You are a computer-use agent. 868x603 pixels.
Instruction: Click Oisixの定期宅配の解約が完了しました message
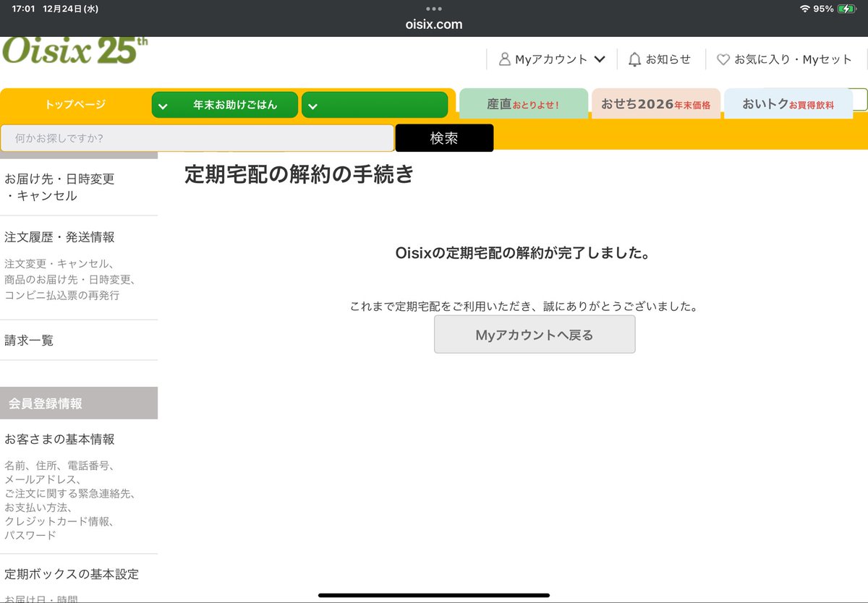click(523, 253)
